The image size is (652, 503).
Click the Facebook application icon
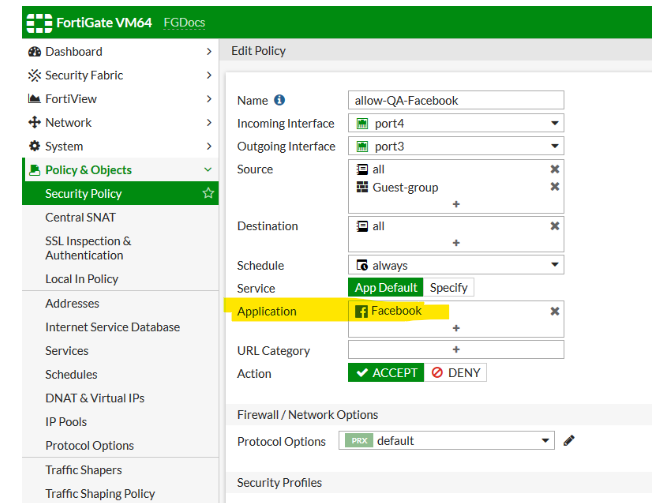click(x=361, y=311)
